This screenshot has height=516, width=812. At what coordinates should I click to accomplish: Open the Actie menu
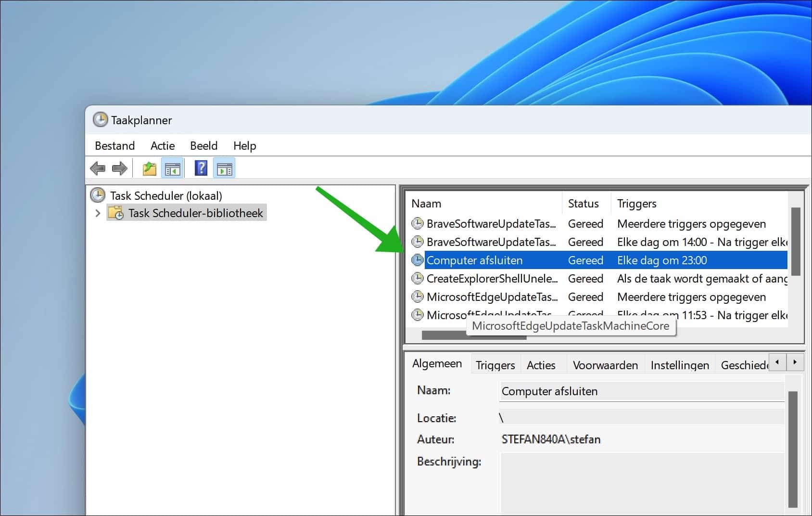coord(162,145)
